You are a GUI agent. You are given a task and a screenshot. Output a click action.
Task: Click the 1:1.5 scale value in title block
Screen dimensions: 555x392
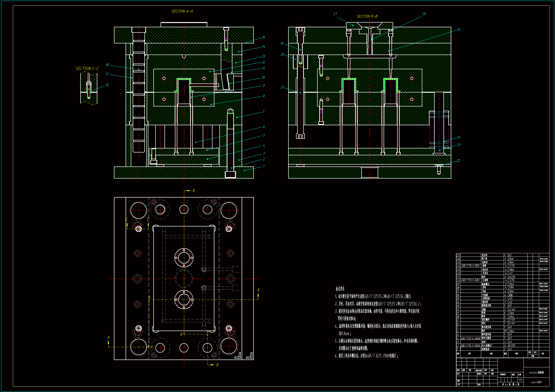[x=520, y=380]
